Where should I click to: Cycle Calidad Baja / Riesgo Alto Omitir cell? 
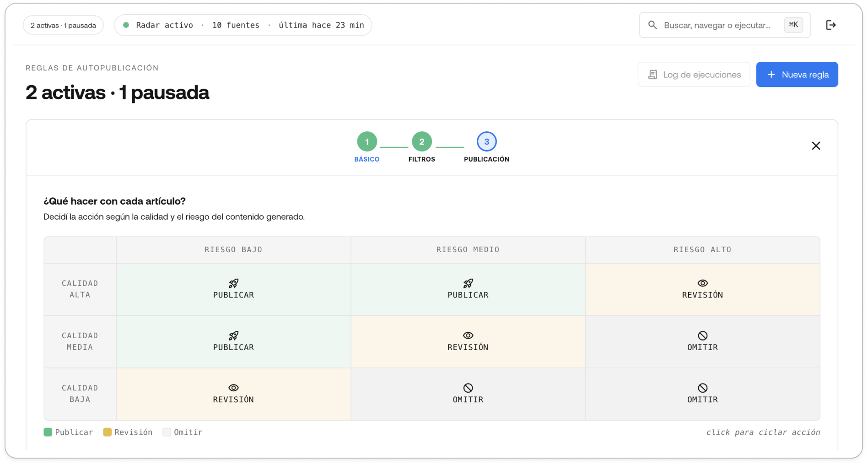click(x=702, y=394)
